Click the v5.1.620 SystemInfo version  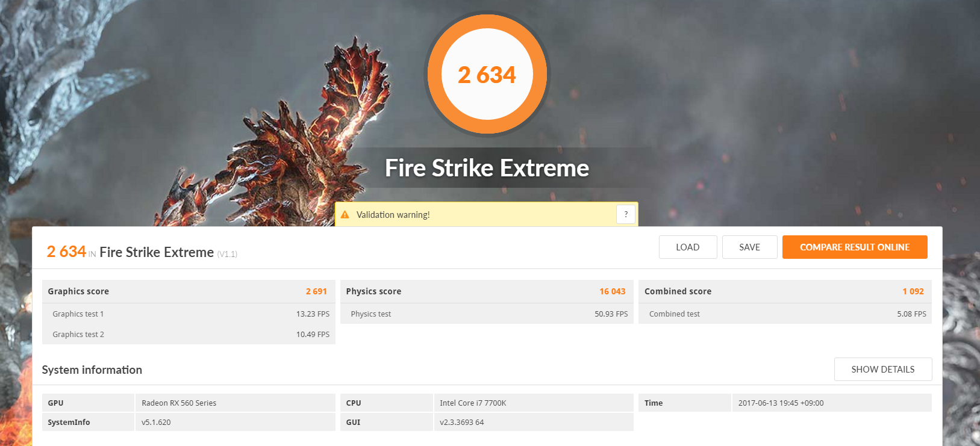click(x=156, y=423)
